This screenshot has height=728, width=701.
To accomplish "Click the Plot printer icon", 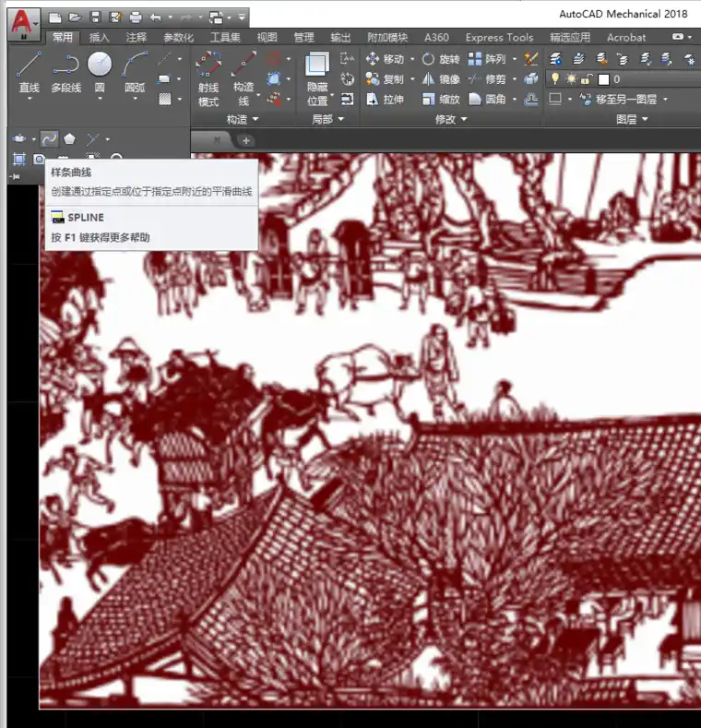I will click(135, 18).
